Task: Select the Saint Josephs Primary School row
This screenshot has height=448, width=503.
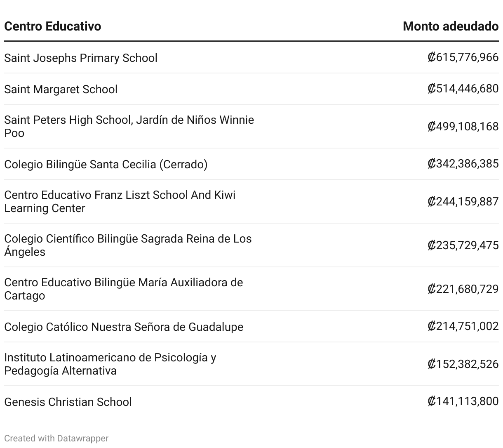Action: (81, 58)
